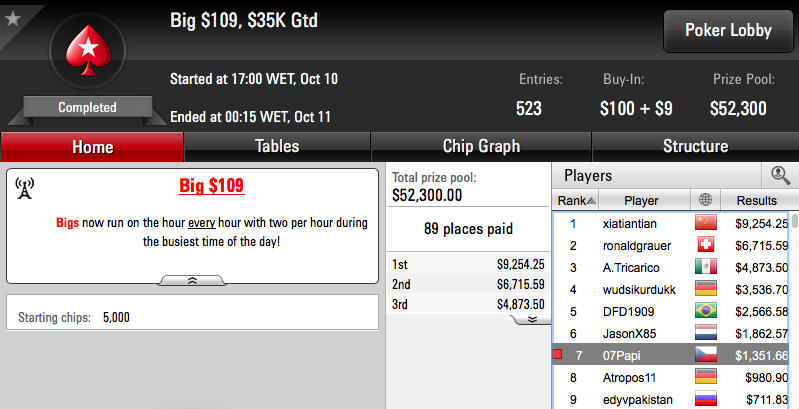Viewport: 799px width, 409px height.
Task: Click China flag next to xiatiantian
Action: (706, 223)
